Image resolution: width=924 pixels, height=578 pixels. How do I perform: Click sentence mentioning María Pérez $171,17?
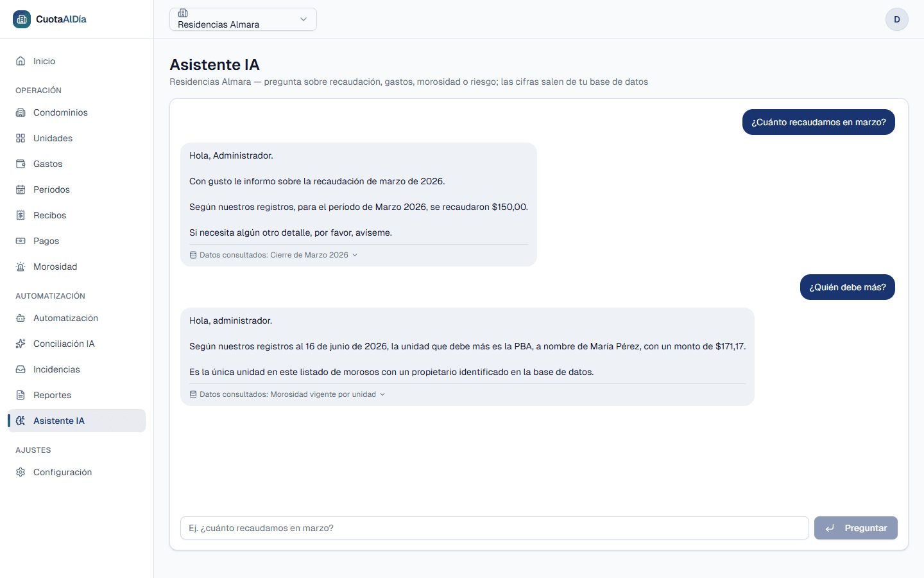[x=467, y=346]
